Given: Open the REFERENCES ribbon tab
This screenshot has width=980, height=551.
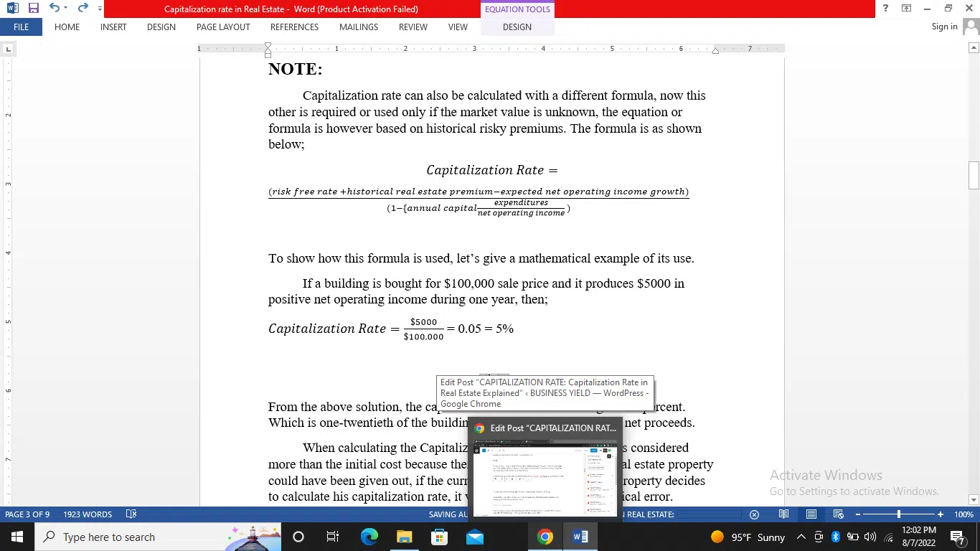Looking at the screenshot, I should click(294, 27).
